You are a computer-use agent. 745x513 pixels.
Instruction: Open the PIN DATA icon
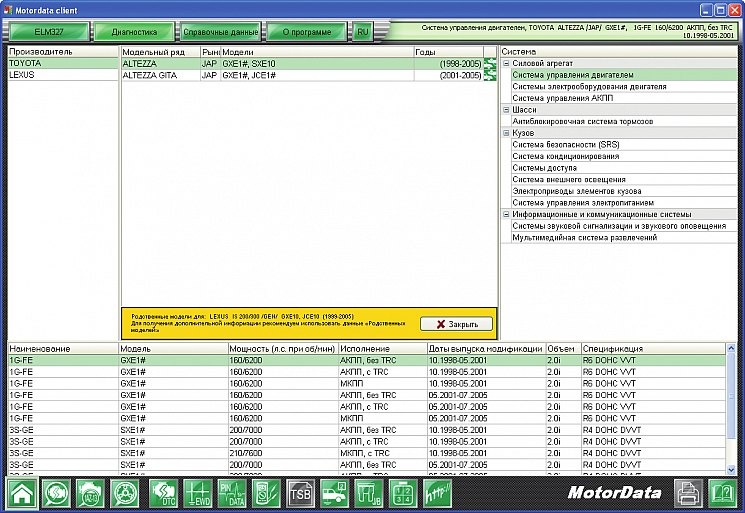click(x=232, y=494)
